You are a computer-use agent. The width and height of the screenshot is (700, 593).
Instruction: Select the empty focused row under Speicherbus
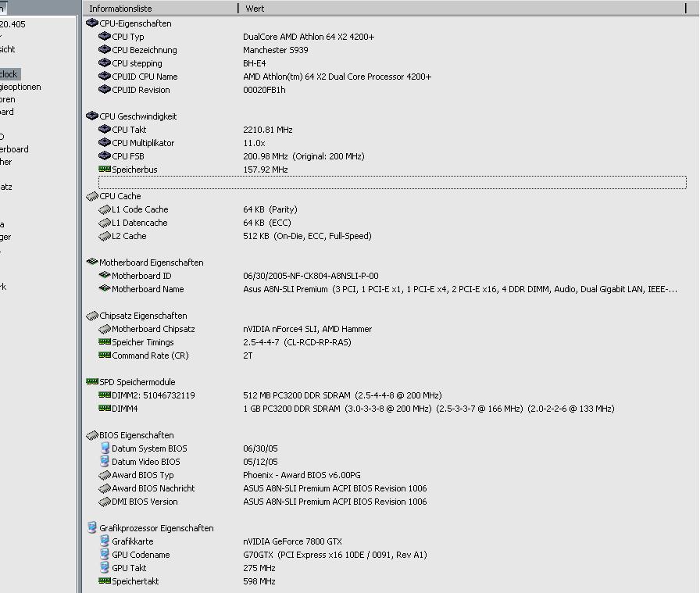pos(392,182)
